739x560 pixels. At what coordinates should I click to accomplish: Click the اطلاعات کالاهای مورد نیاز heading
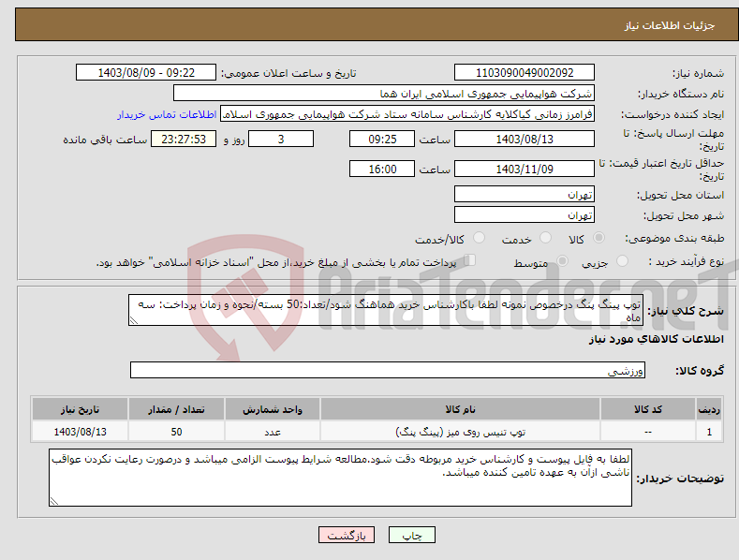pyautogui.click(x=656, y=339)
